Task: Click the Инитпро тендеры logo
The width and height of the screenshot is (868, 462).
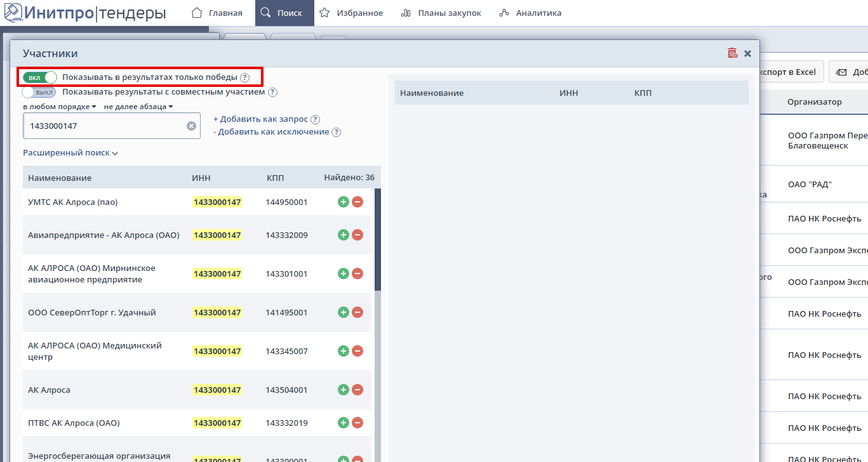Action: click(85, 13)
